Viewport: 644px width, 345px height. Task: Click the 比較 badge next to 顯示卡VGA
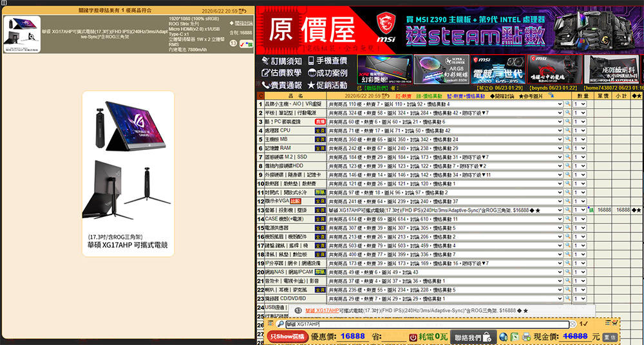pos(296,201)
